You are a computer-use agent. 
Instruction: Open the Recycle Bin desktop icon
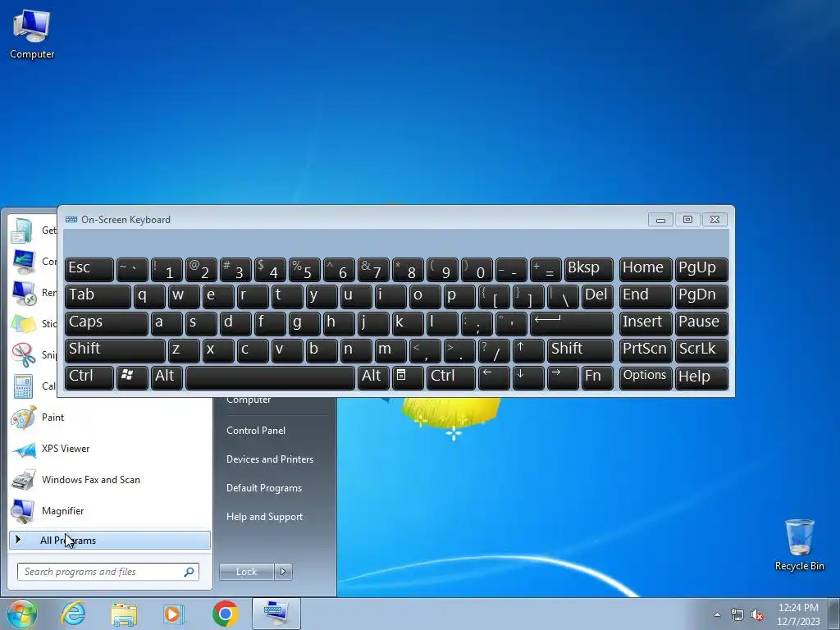pyautogui.click(x=799, y=545)
